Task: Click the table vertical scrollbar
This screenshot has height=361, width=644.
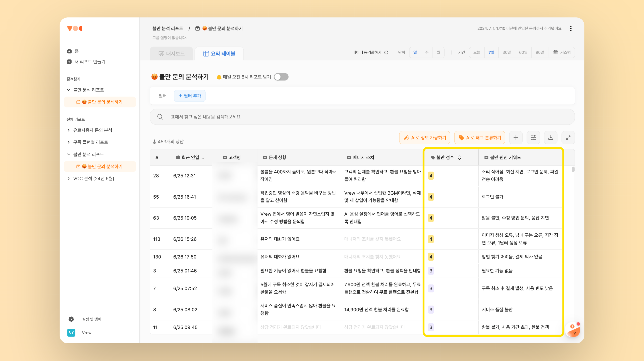Action: pos(573,170)
